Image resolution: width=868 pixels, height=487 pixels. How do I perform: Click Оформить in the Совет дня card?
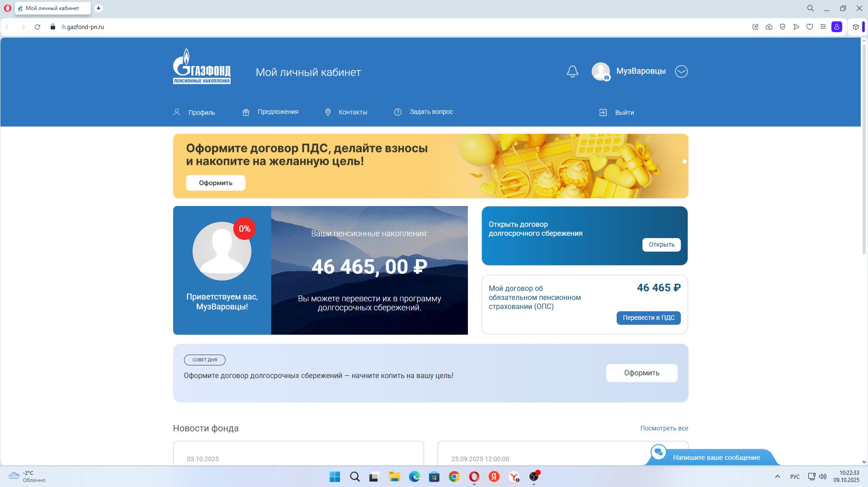[642, 373]
